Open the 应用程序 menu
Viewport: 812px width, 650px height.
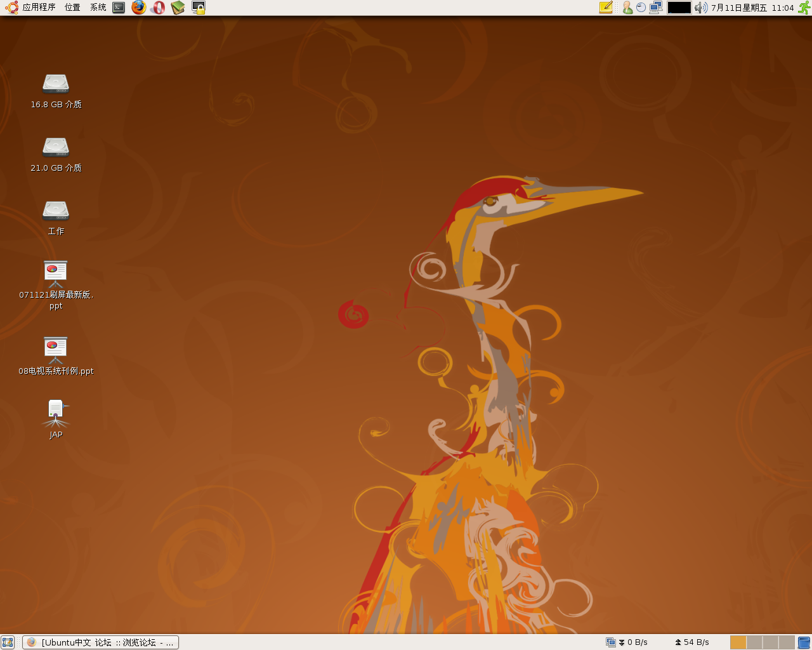click(39, 8)
